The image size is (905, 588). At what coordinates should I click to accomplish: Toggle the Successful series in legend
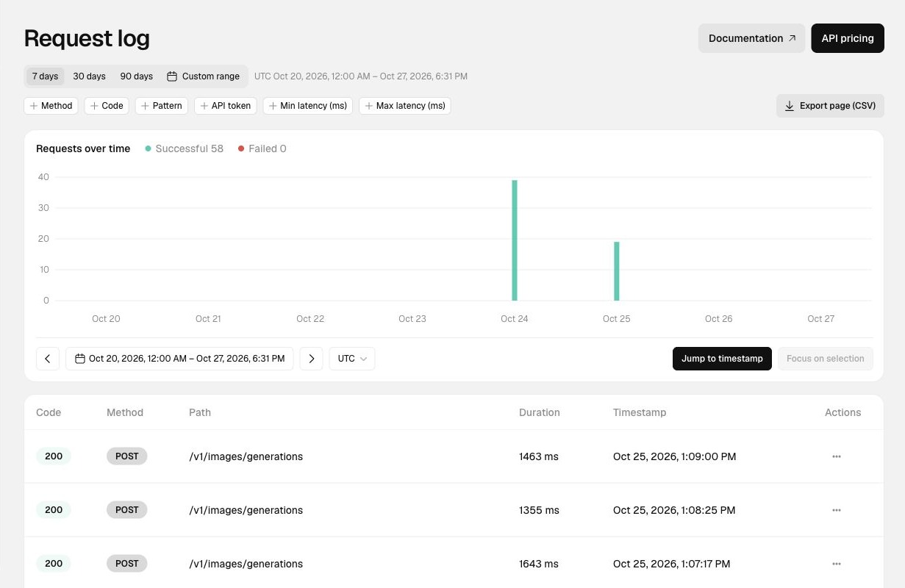click(185, 148)
